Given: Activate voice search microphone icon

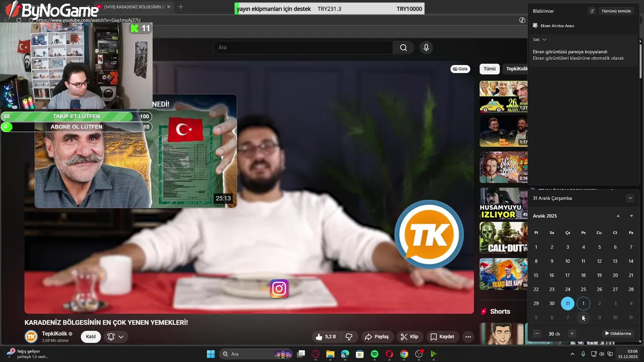Looking at the screenshot, I should tap(426, 48).
